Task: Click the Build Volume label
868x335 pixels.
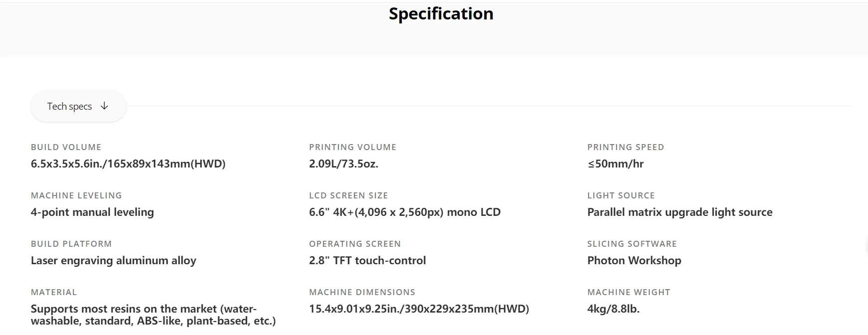Action: pos(66,147)
